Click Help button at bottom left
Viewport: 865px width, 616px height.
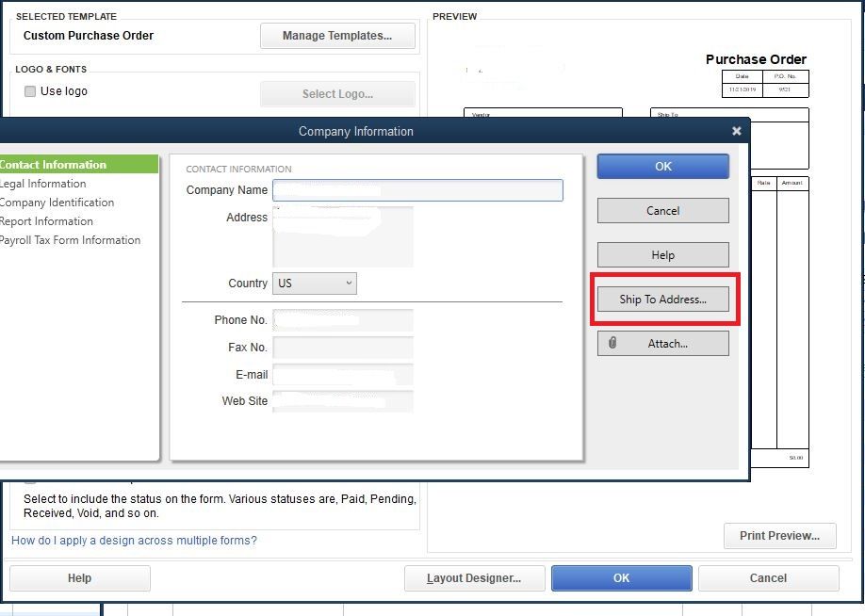coord(79,578)
